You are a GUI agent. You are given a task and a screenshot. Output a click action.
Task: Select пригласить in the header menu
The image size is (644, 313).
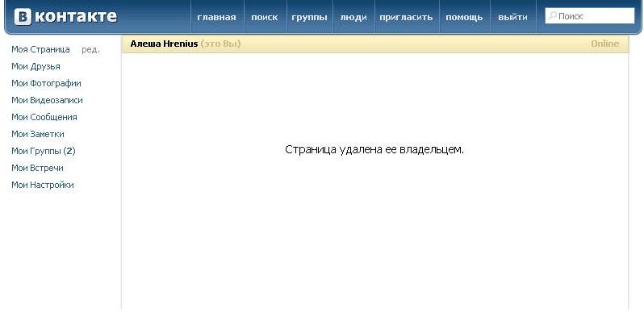coord(406,17)
